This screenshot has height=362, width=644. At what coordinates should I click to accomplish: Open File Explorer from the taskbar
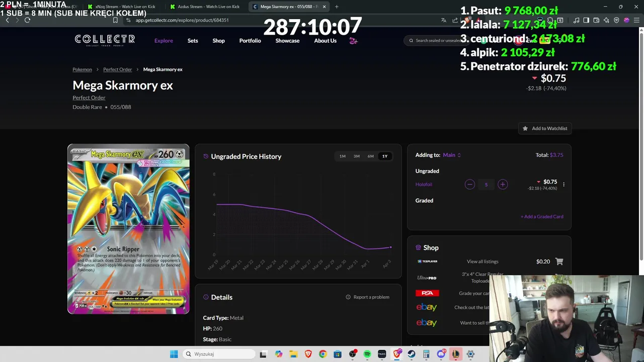click(x=293, y=354)
